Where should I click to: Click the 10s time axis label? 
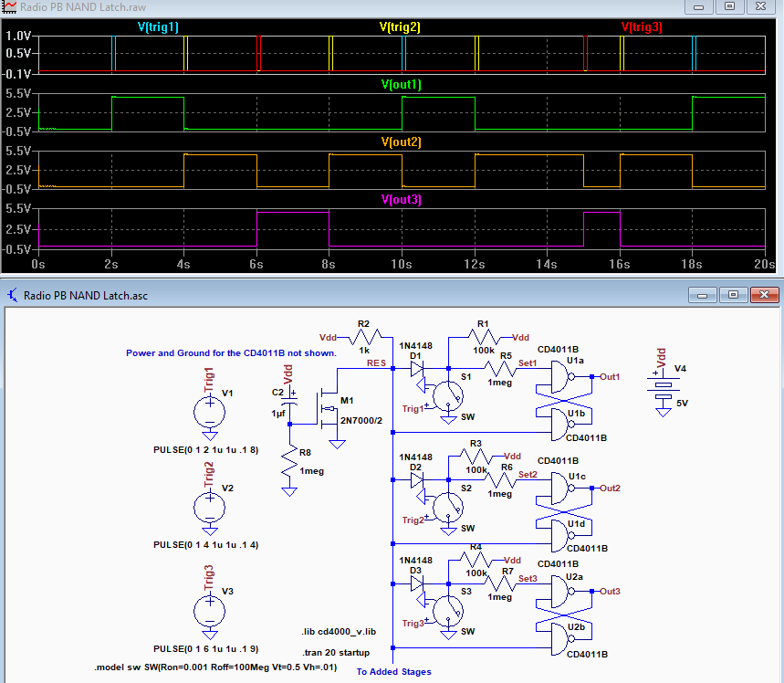(402, 264)
